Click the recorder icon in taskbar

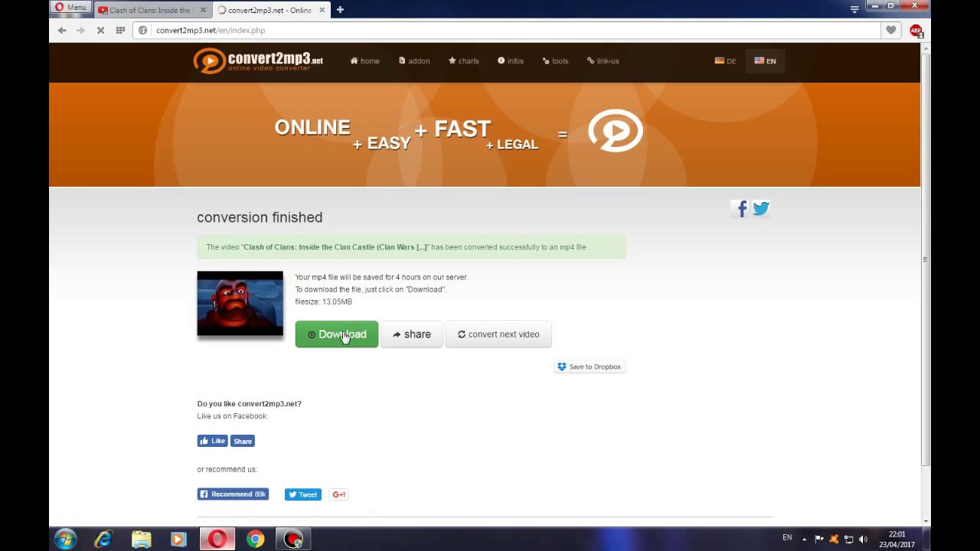293,539
